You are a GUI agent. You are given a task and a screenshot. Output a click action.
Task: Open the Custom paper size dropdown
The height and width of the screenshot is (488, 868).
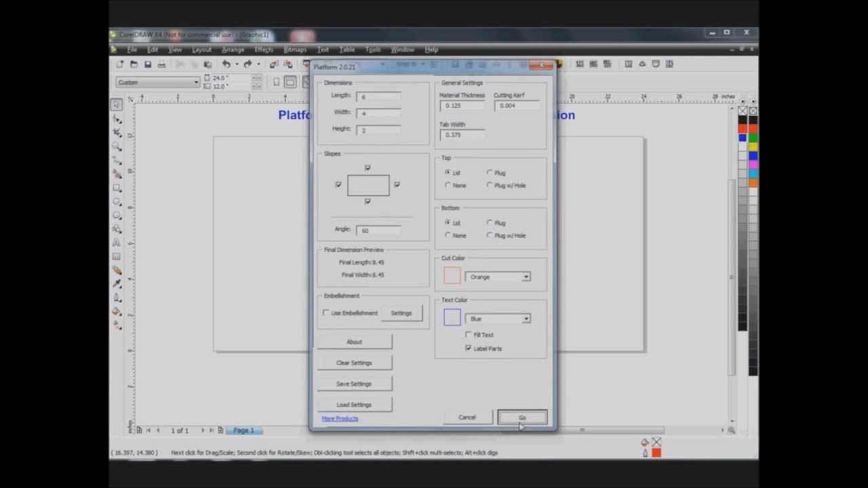point(158,83)
